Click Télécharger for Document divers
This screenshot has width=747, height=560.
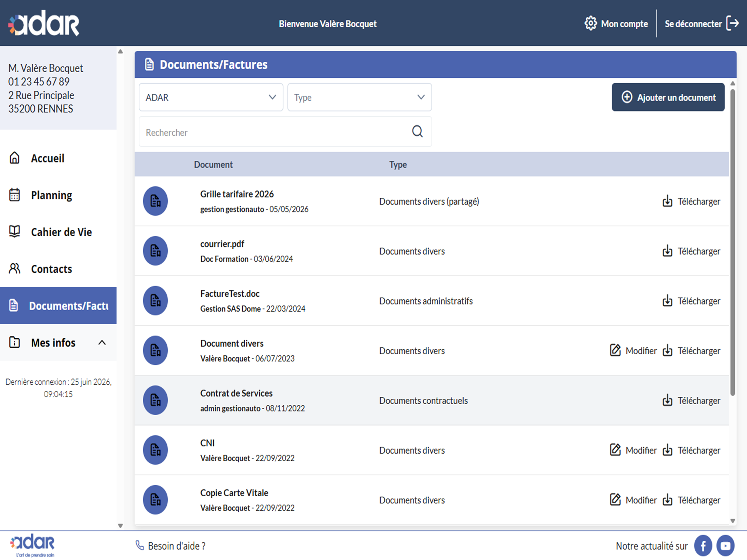pos(691,351)
